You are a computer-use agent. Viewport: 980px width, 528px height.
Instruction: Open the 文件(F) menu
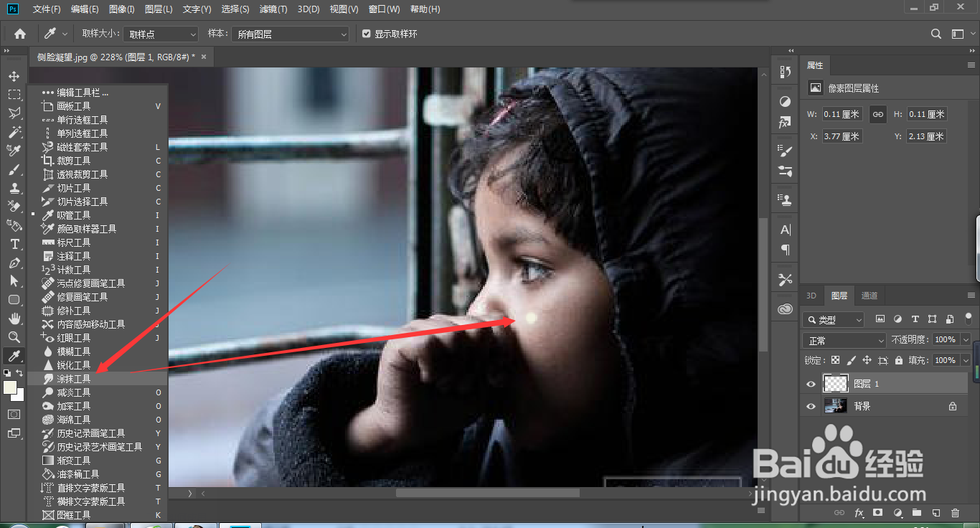coord(47,9)
